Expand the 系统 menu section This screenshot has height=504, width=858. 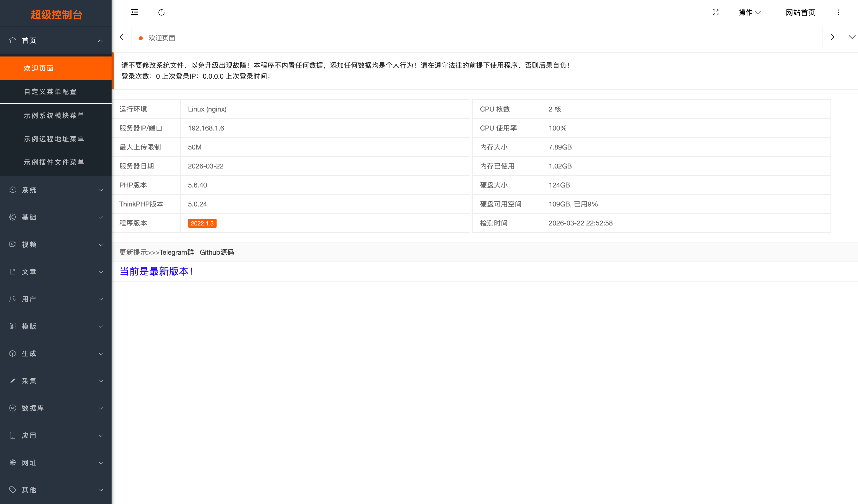click(x=56, y=190)
